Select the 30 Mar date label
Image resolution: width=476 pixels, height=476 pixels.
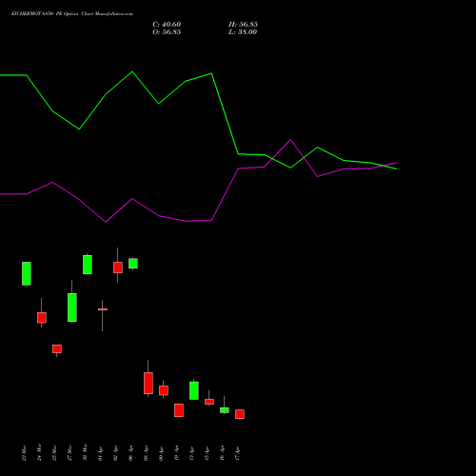tap(85, 452)
